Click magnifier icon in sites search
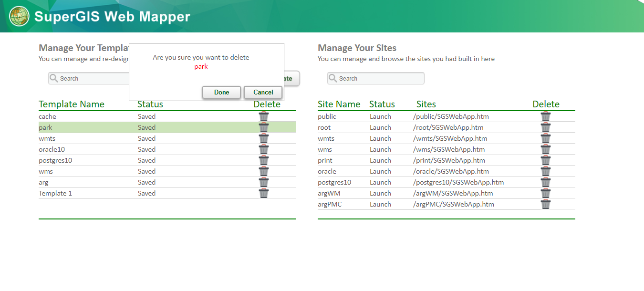The width and height of the screenshot is (644, 291). pos(333,78)
